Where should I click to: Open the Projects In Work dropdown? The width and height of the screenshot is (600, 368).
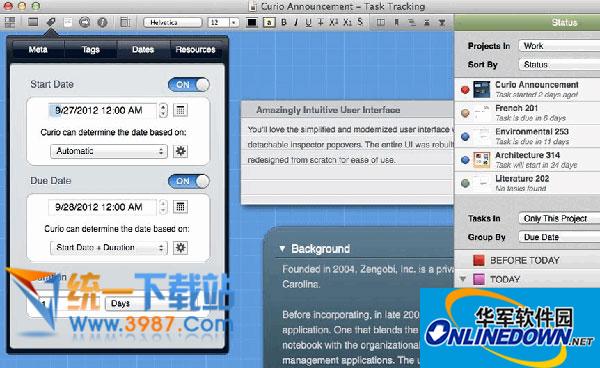point(559,46)
